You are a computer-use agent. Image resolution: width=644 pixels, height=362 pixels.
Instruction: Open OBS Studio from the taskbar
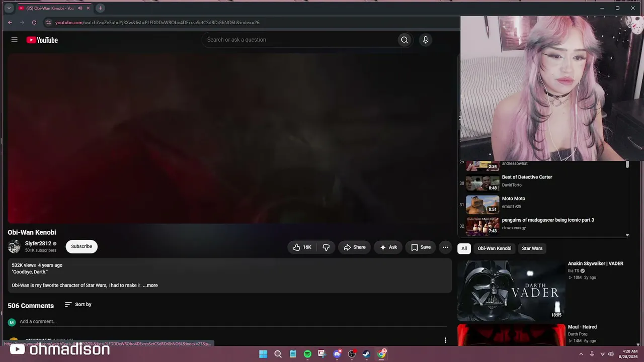coord(352,354)
